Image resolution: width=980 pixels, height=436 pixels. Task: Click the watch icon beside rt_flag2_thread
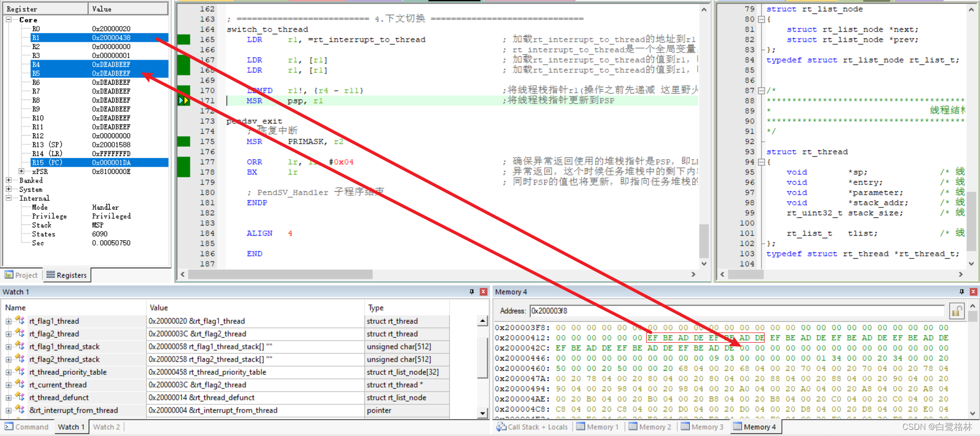point(20,334)
